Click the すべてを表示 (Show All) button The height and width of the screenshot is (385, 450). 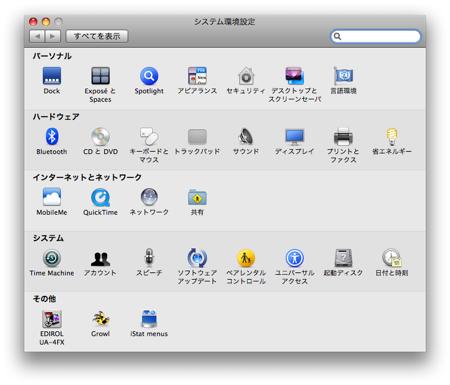click(97, 36)
